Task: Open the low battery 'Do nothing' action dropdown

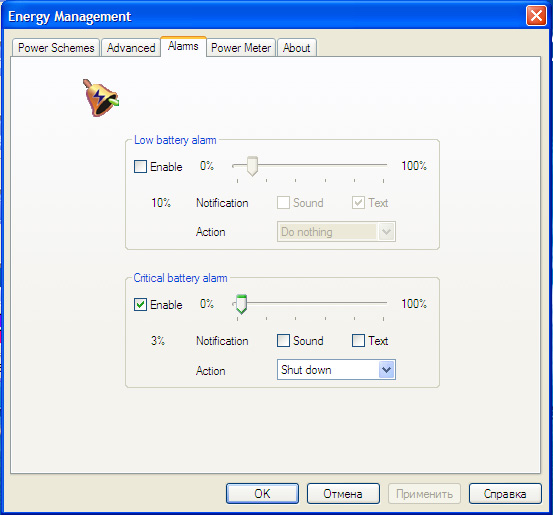Action: point(336,232)
